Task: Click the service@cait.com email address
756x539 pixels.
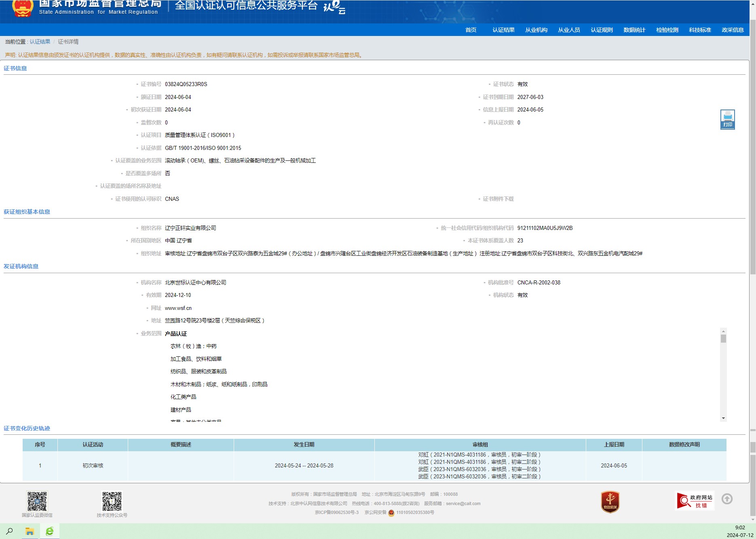Action: coord(463,503)
